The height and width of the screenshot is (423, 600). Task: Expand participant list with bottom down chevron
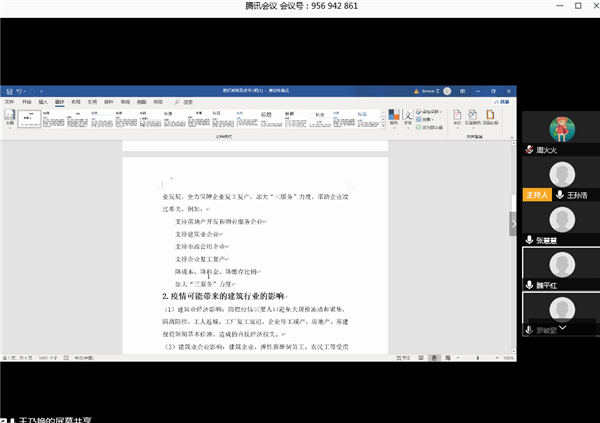(562, 327)
